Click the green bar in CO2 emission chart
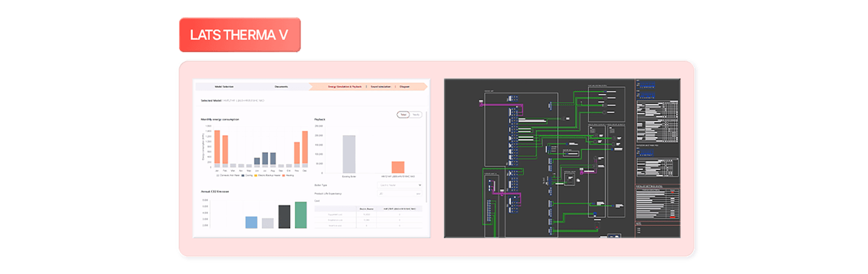This screenshot has height=274, width=868. pyautogui.click(x=301, y=215)
